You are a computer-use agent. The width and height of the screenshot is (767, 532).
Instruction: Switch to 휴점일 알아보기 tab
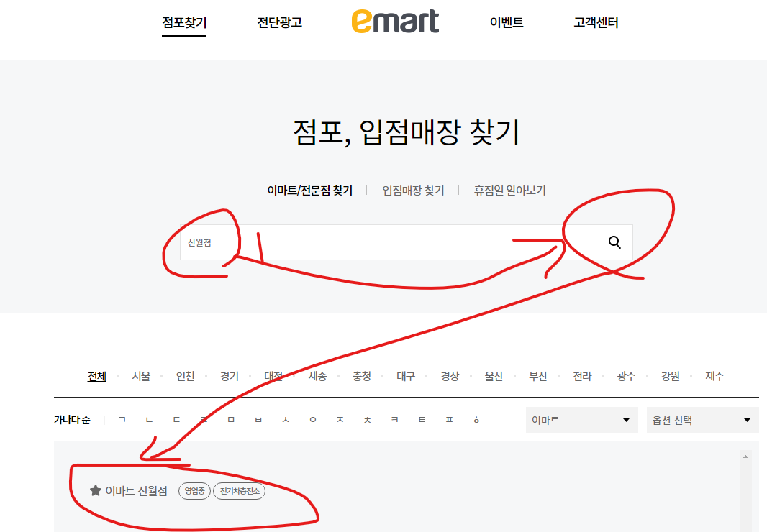point(509,191)
